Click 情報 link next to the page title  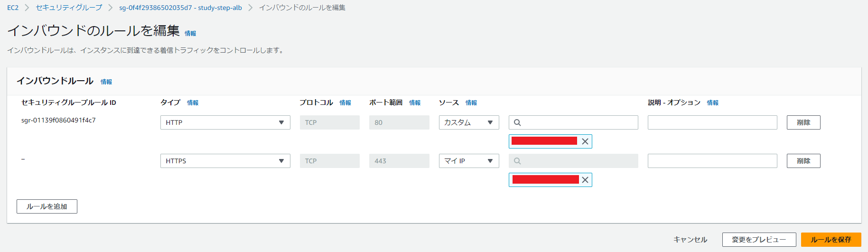pos(190,33)
